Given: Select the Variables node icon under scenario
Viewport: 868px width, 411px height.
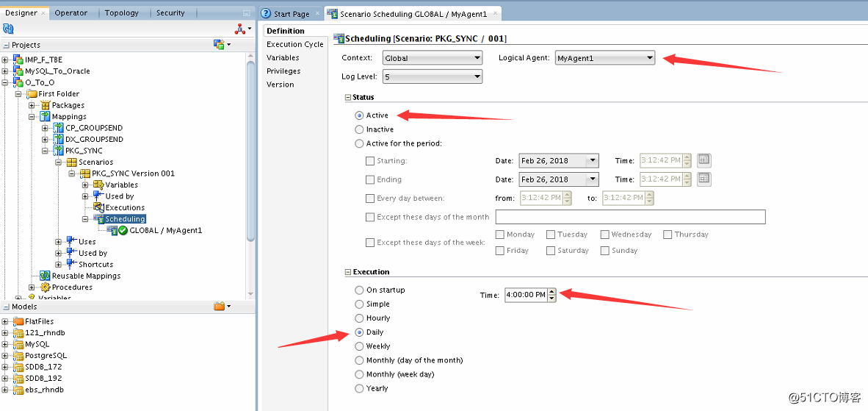Looking at the screenshot, I should pyautogui.click(x=98, y=185).
